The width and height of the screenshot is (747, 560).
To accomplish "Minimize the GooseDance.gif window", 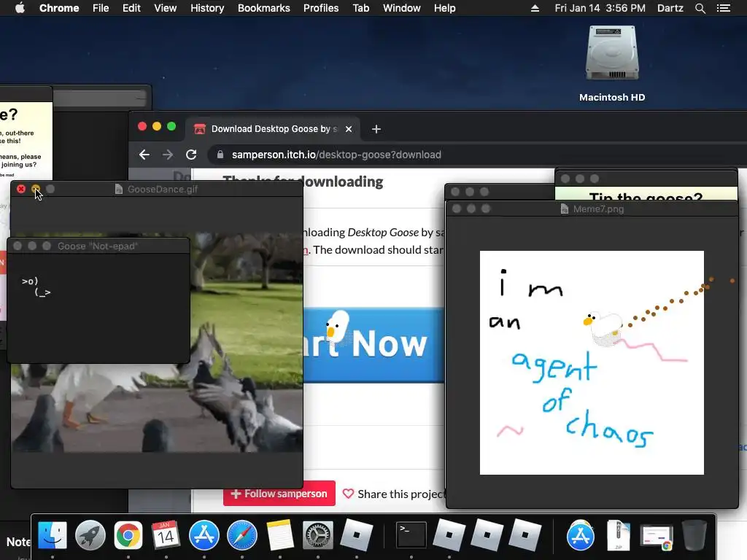I will (x=36, y=189).
